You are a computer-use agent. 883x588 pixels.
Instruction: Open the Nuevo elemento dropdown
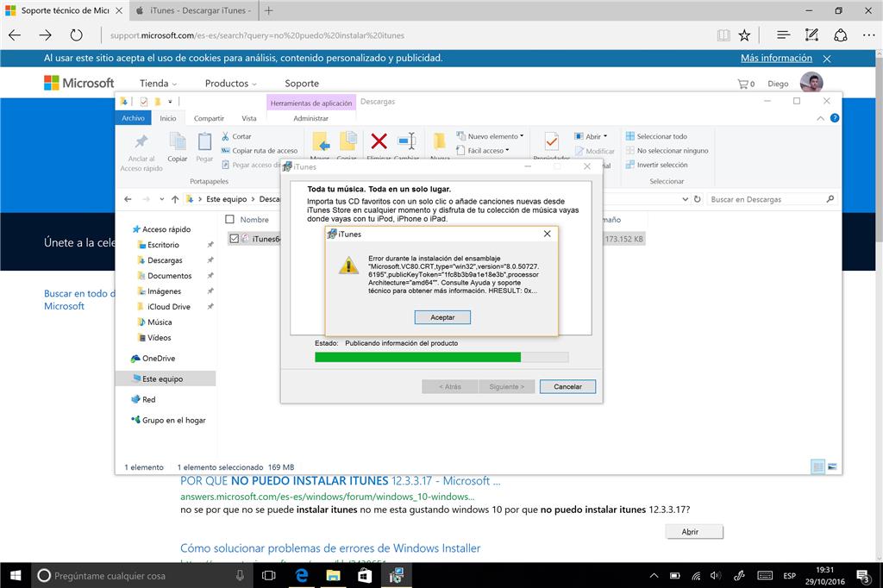tap(491, 136)
